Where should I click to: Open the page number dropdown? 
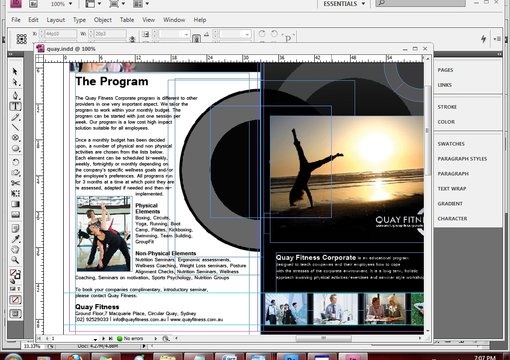click(95, 339)
